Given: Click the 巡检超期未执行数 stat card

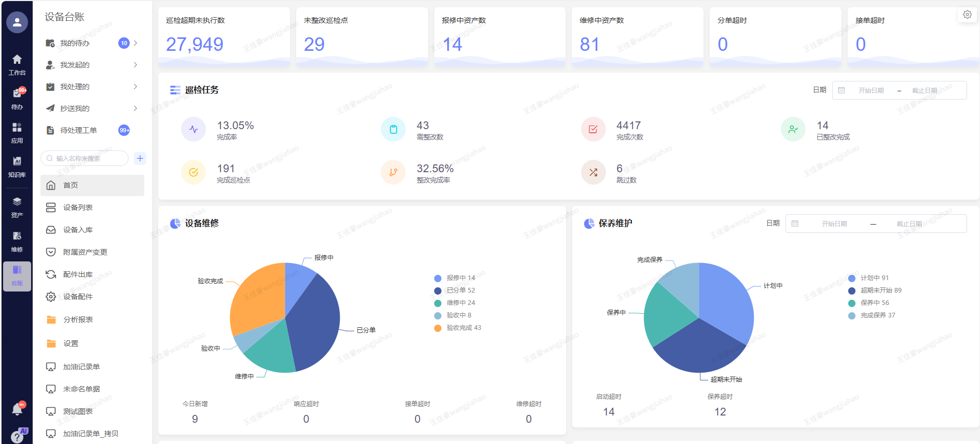Looking at the screenshot, I should click(224, 36).
